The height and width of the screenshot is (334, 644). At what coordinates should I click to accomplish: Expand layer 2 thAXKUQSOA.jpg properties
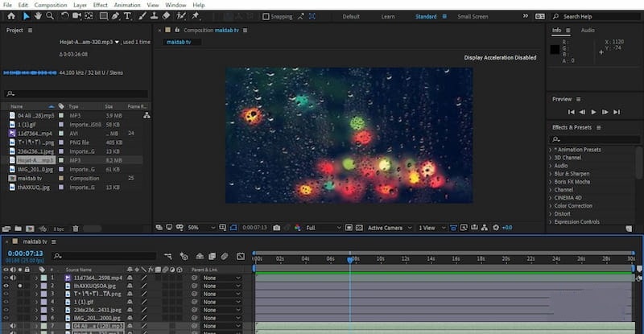35,286
